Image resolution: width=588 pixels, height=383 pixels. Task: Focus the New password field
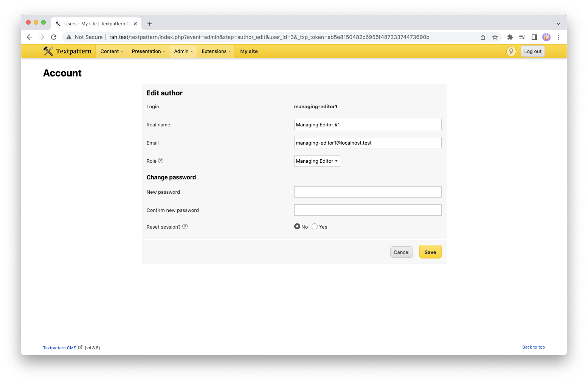(x=368, y=192)
